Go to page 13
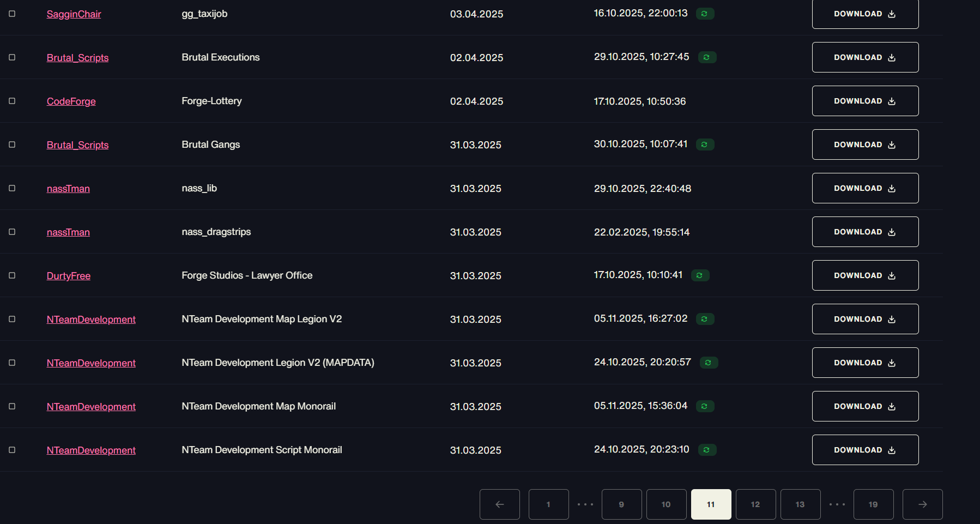The height and width of the screenshot is (524, 980). coord(801,504)
